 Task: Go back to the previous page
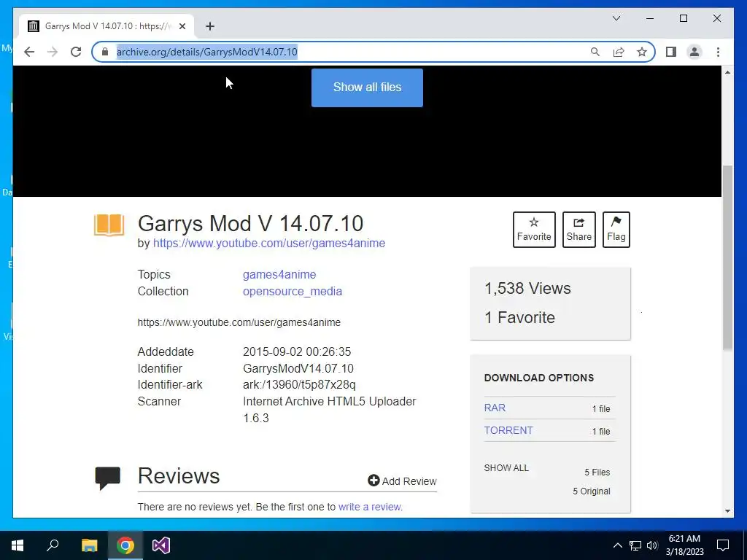[x=29, y=52]
